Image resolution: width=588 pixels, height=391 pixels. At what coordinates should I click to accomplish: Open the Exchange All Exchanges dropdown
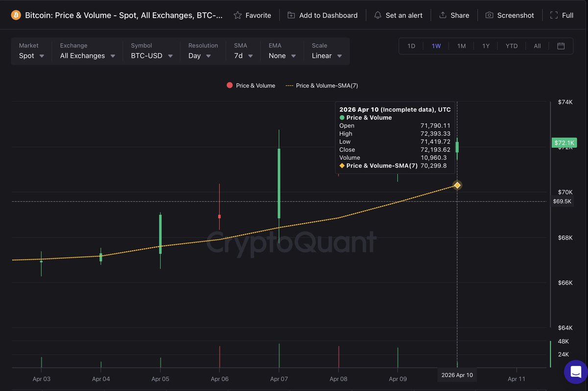point(87,56)
